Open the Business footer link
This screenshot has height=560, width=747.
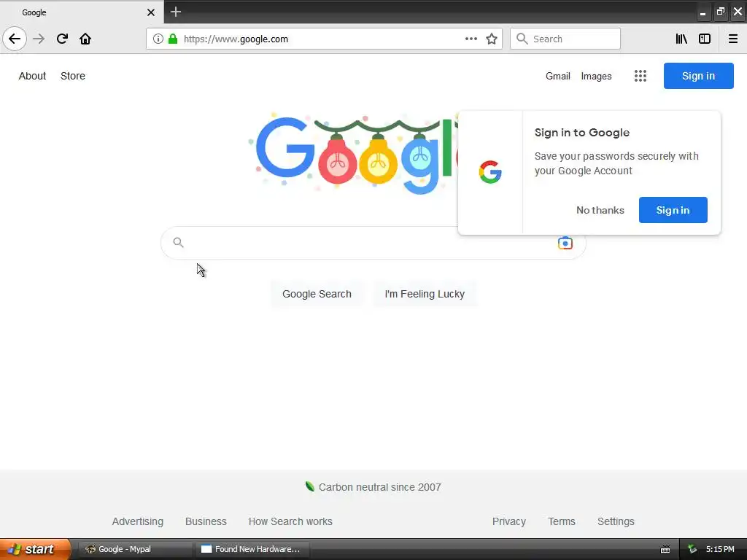point(206,521)
